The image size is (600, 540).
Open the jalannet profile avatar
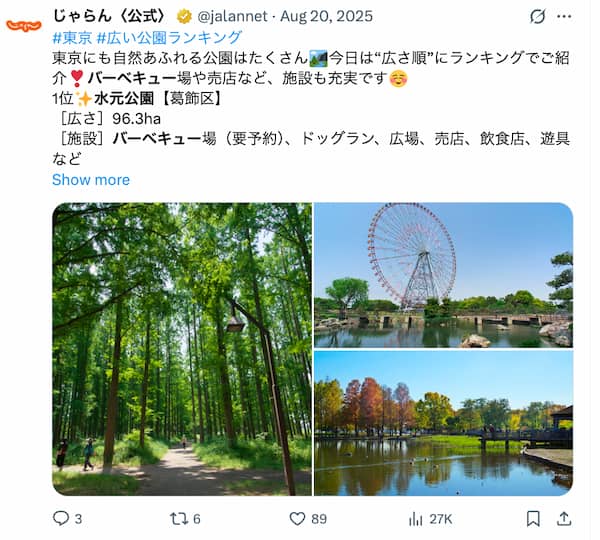click(24, 26)
